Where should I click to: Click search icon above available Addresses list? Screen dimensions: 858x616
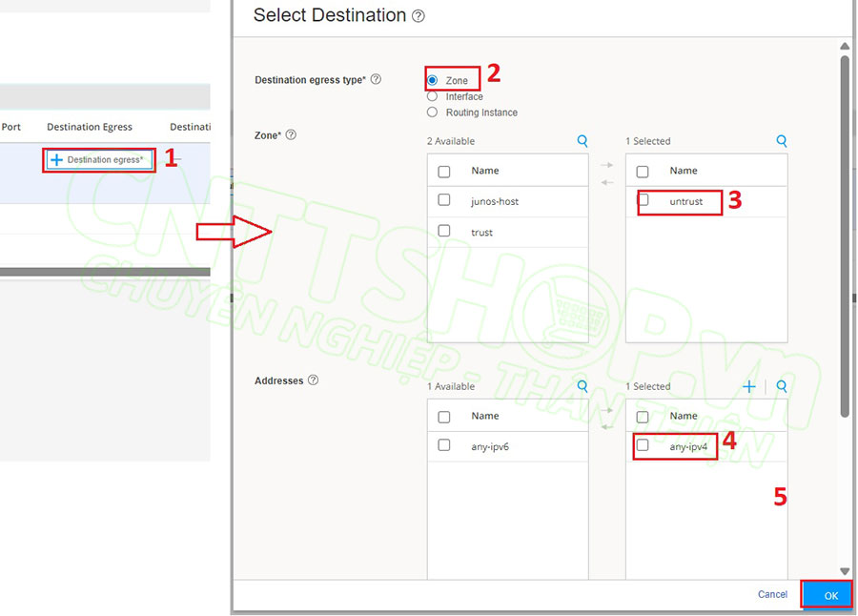click(x=582, y=386)
